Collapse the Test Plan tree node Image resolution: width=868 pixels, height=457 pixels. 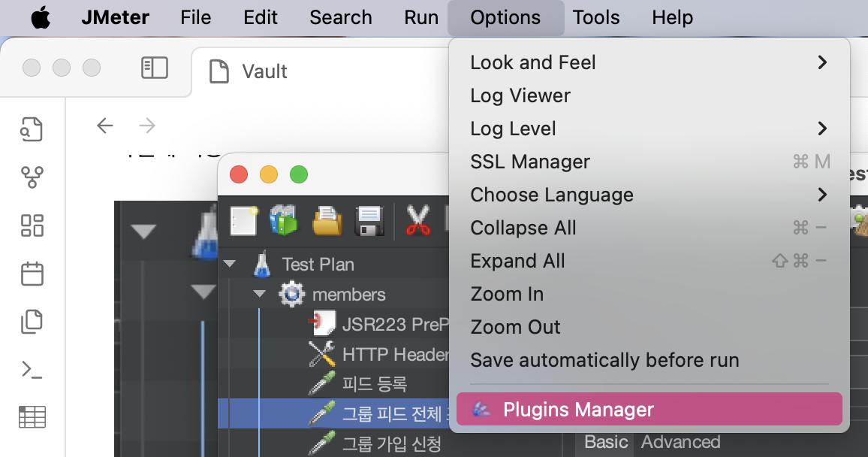[230, 265]
